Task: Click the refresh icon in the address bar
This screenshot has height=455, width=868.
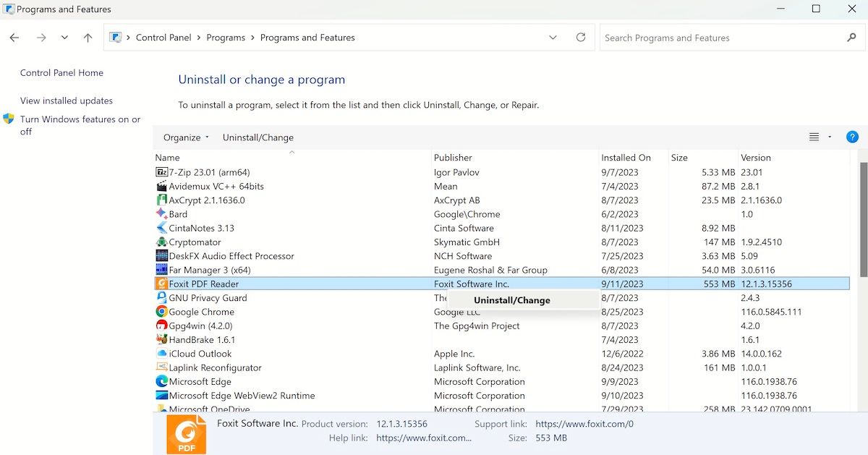Action: click(581, 37)
